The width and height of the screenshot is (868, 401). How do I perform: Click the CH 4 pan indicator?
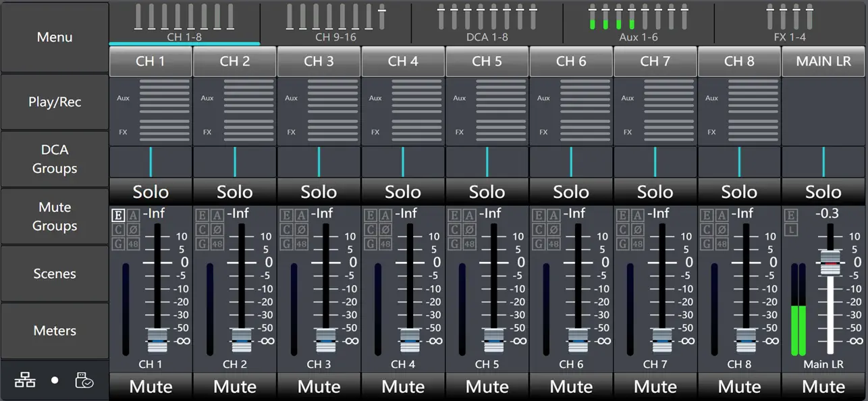(x=403, y=162)
